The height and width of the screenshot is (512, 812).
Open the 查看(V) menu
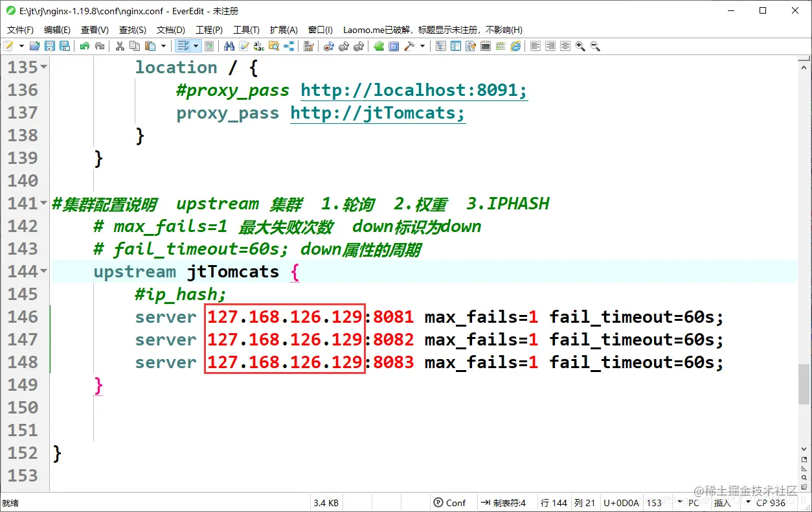tap(95, 30)
